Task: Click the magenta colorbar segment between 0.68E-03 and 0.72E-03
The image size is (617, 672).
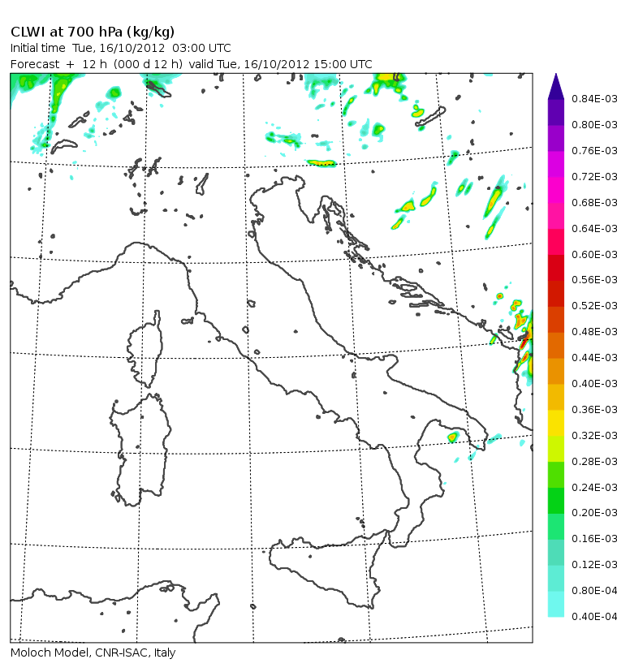Action: [556, 190]
